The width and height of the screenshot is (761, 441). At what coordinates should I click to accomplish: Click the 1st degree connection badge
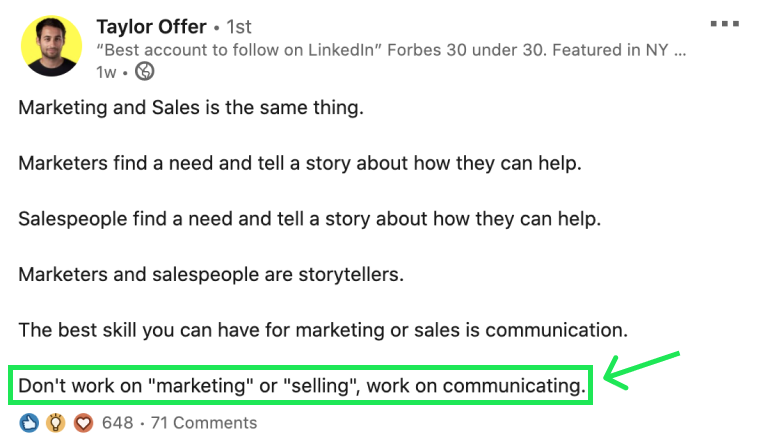pyautogui.click(x=239, y=27)
